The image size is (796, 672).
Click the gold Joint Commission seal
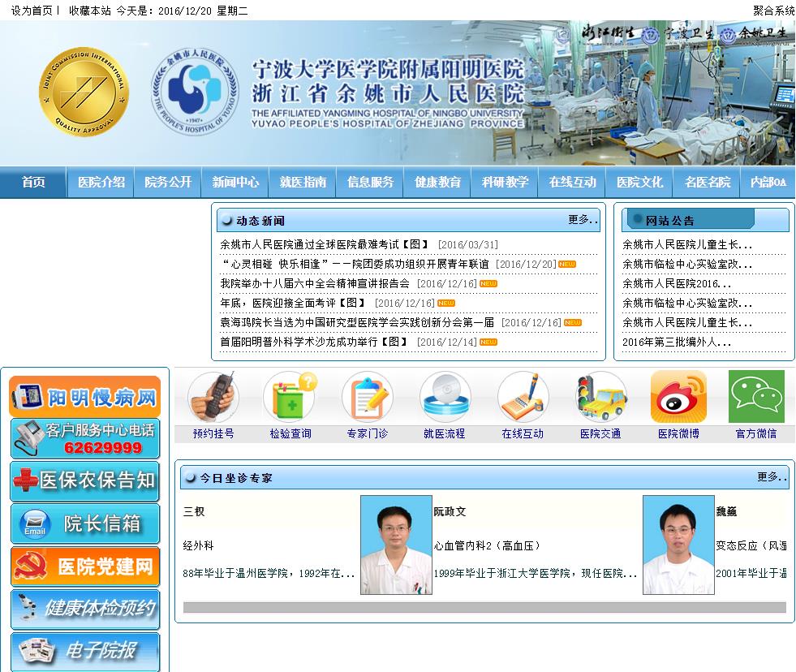click(84, 92)
